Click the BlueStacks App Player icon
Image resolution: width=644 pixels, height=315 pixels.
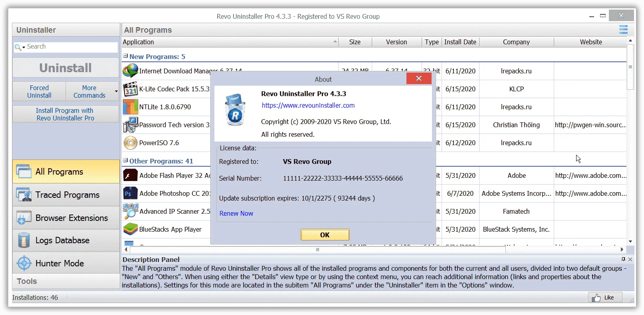[x=130, y=229]
